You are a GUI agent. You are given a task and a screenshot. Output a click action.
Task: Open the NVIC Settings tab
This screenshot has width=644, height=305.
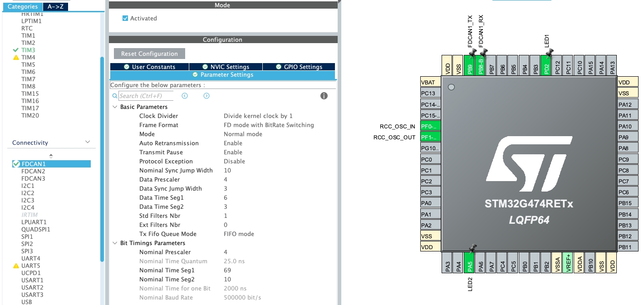click(226, 67)
